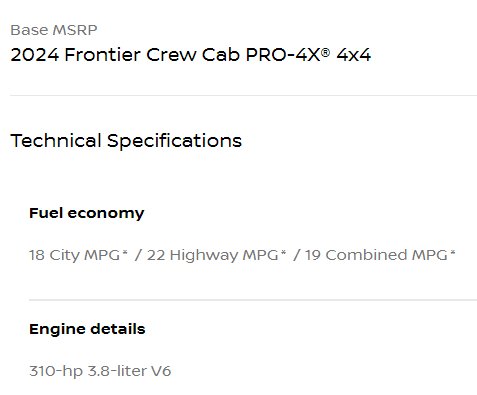Click the Base MSRP label
The image size is (477, 395).
coord(54,30)
